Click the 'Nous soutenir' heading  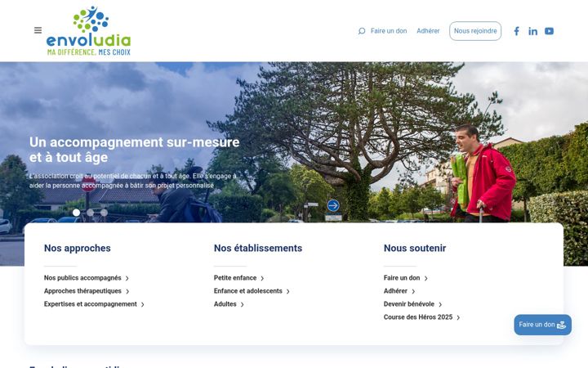point(415,249)
